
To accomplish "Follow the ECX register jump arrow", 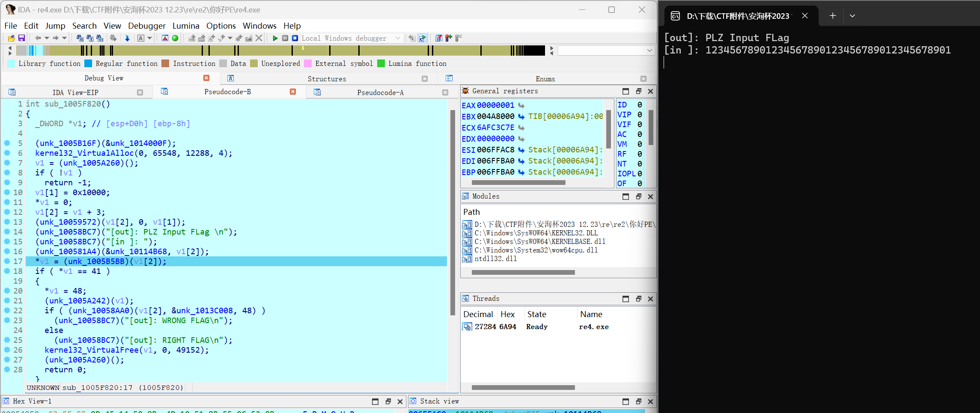I will click(x=521, y=128).
